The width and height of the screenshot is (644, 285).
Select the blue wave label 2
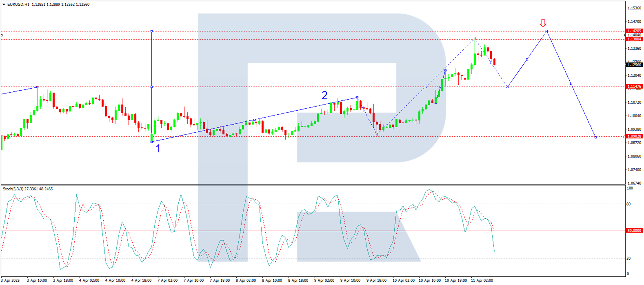tap(324, 95)
